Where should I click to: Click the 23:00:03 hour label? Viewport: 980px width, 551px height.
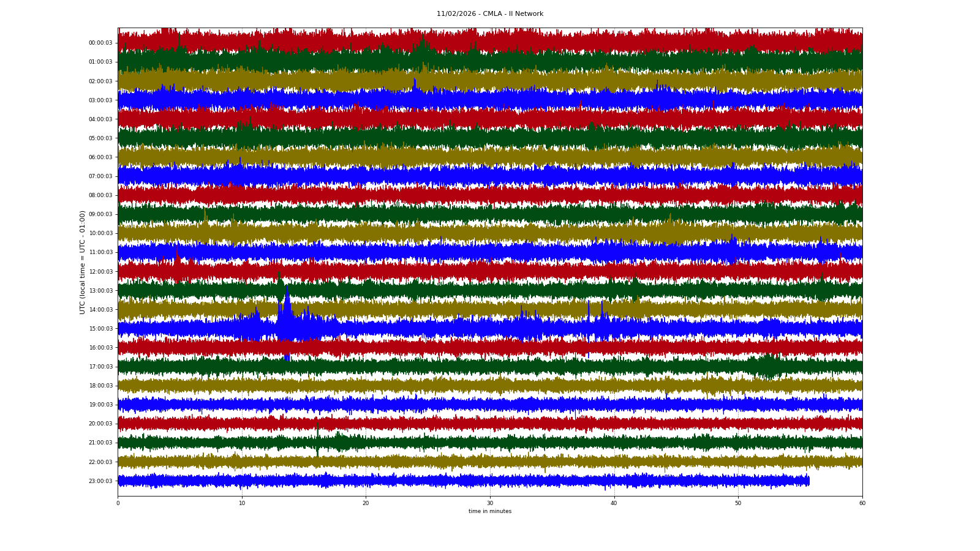[100, 481]
